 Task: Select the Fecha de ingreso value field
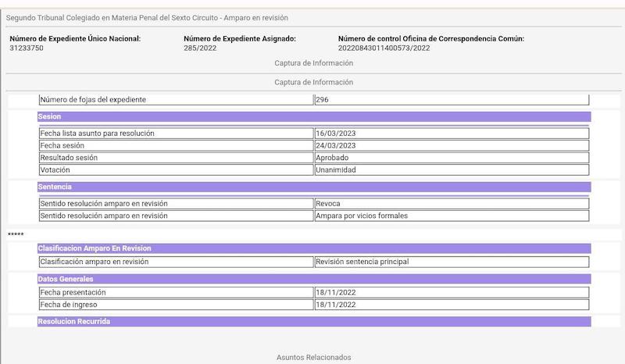coord(451,305)
